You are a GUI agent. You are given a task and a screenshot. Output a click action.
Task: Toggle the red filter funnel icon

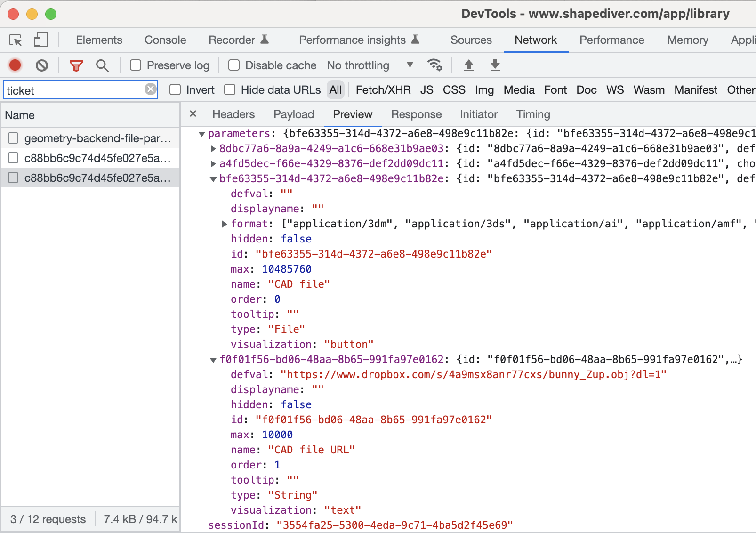coord(76,65)
